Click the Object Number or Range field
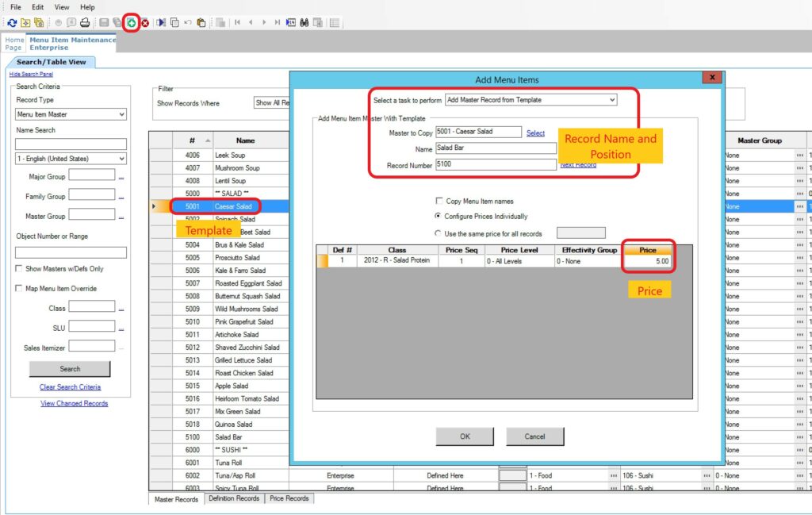 (71, 252)
